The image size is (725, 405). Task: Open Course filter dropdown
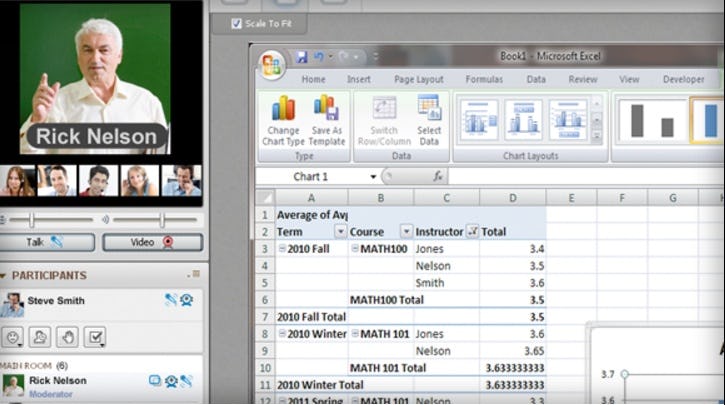click(x=406, y=231)
